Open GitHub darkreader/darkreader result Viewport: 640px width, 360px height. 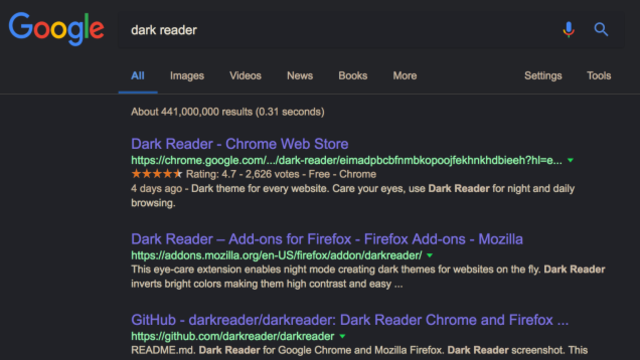click(350, 320)
